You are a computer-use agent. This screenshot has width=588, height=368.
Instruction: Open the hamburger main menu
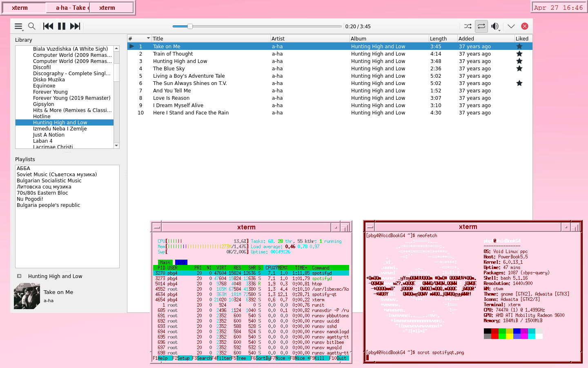(x=18, y=26)
